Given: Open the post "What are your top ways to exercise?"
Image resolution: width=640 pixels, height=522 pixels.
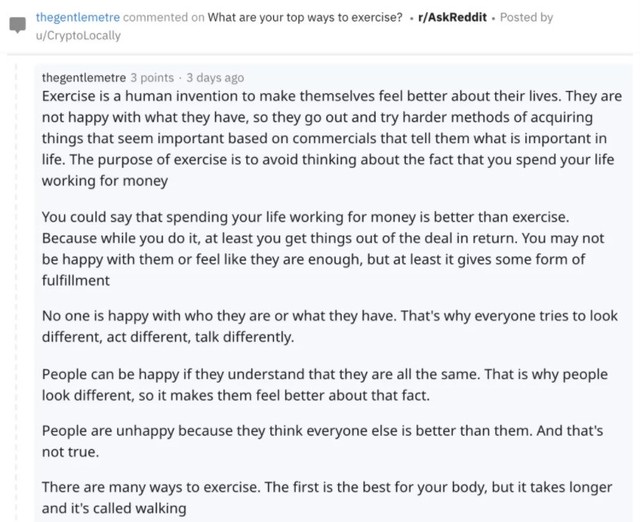Looking at the screenshot, I should [x=305, y=17].
